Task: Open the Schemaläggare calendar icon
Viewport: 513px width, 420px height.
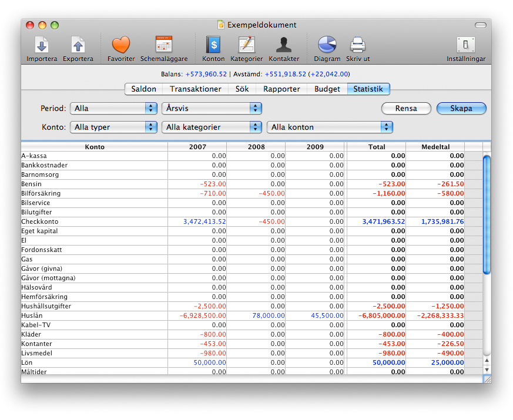Action: point(164,44)
